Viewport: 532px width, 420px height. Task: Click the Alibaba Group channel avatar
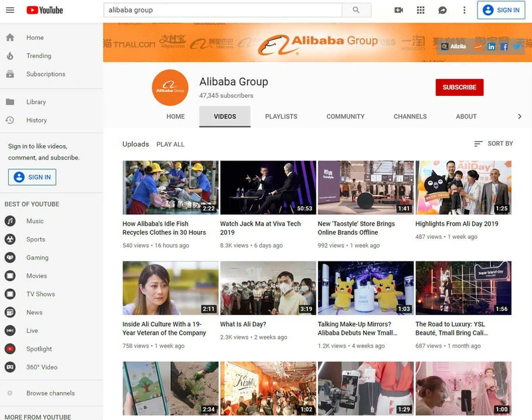coord(170,88)
